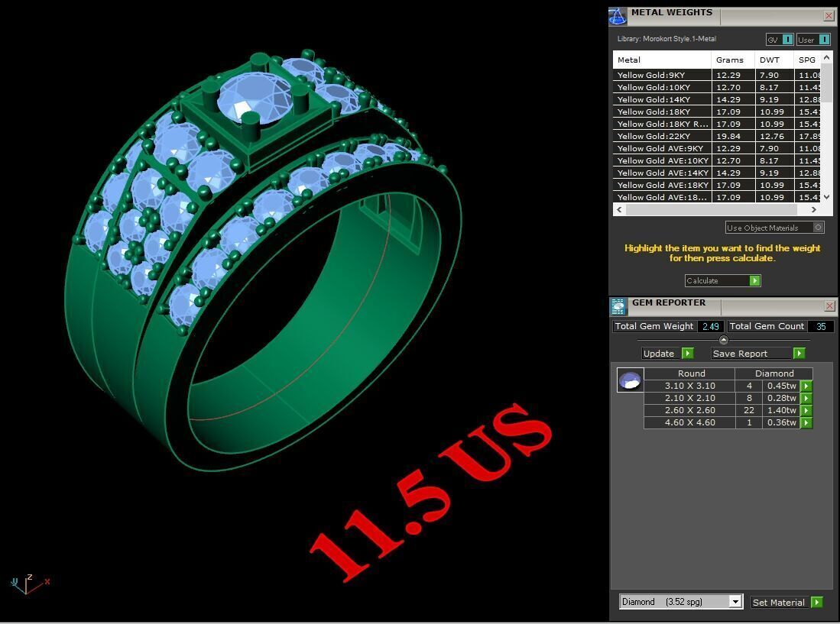Viewport: 840px width, 624px height.
Task: Select the Yellow Gold:9KY row
Action: (x=716, y=75)
